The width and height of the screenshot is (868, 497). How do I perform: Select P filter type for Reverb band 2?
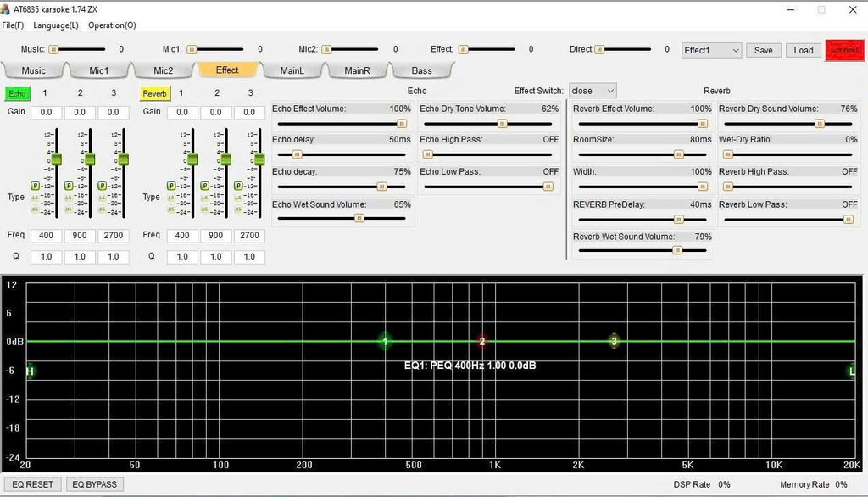205,185
